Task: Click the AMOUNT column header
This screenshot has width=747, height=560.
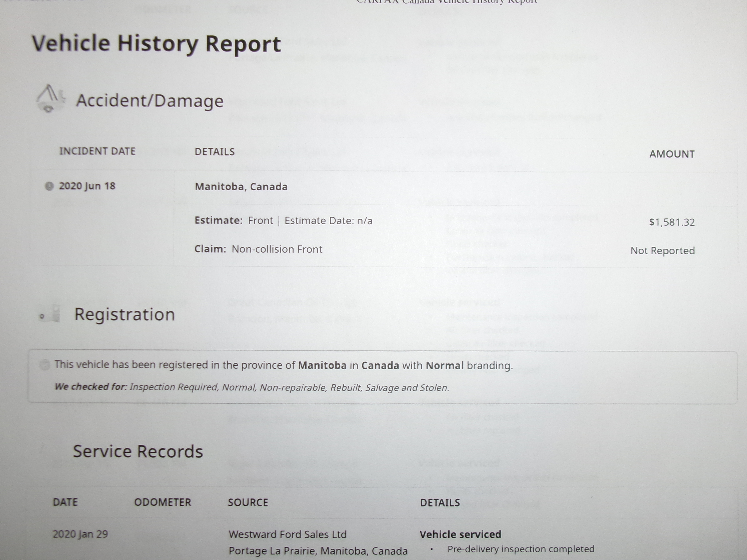Action: (x=672, y=154)
